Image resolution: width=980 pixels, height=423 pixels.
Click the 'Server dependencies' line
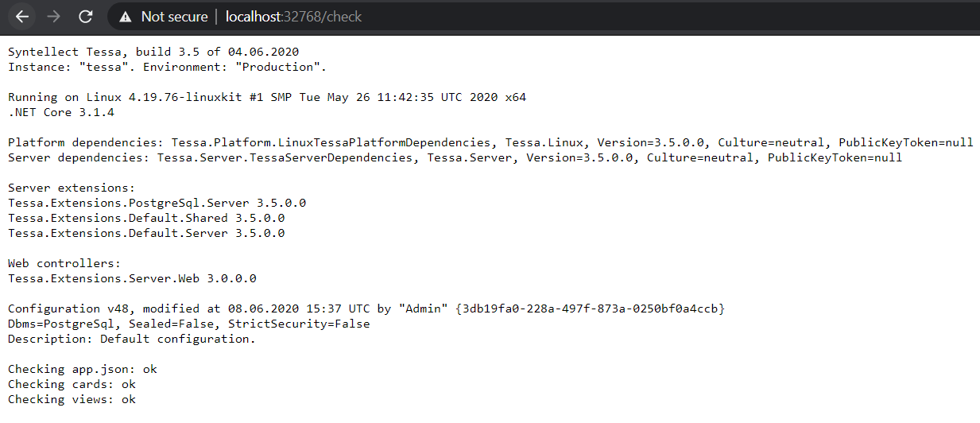point(455,157)
